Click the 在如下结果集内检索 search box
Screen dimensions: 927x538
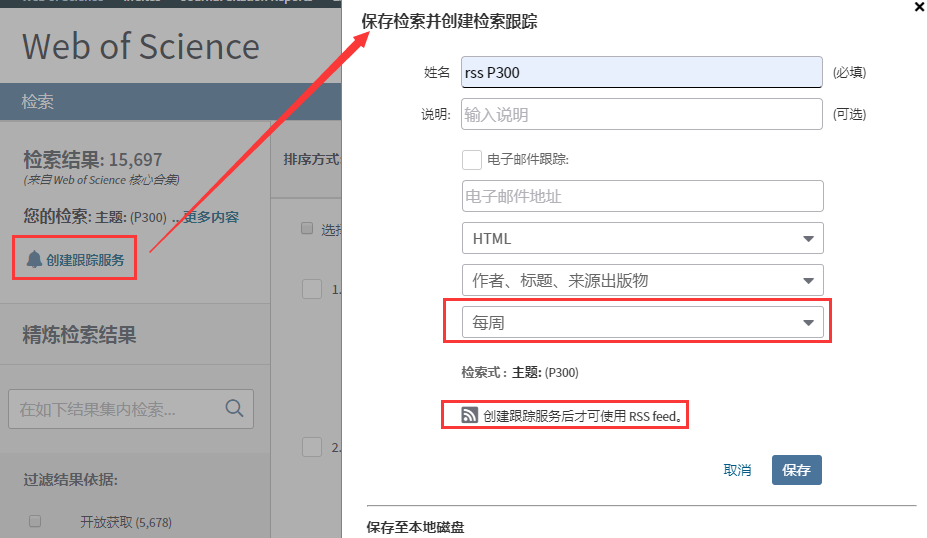131,409
